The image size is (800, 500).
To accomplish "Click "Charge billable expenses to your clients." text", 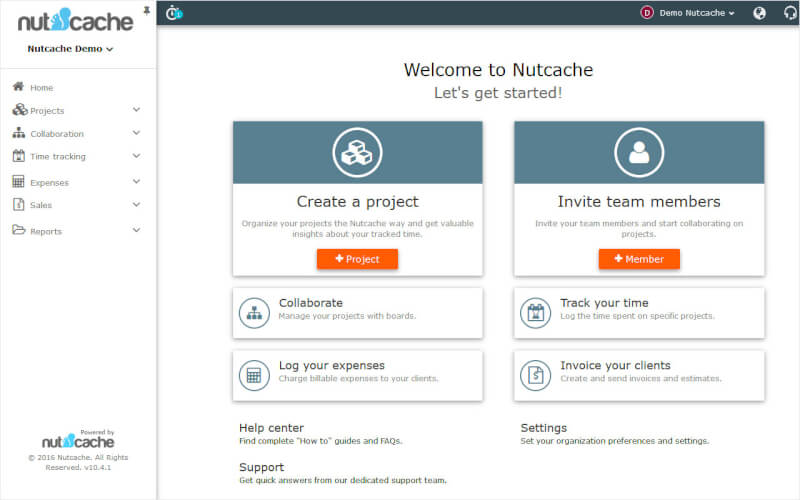I will pyautogui.click(x=358, y=379).
